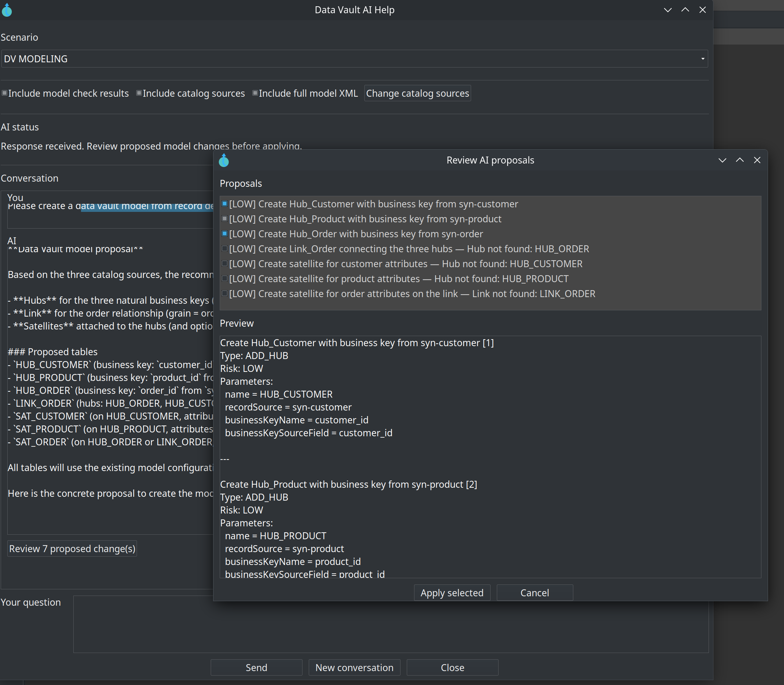Click the droplet icon in Review AI proposals title bar

(x=224, y=160)
